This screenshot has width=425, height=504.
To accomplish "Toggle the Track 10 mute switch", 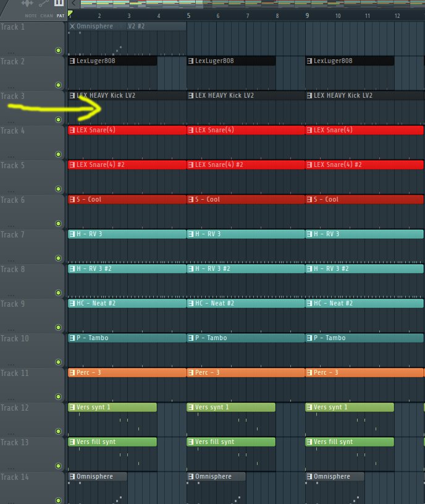I will pyautogui.click(x=58, y=362).
